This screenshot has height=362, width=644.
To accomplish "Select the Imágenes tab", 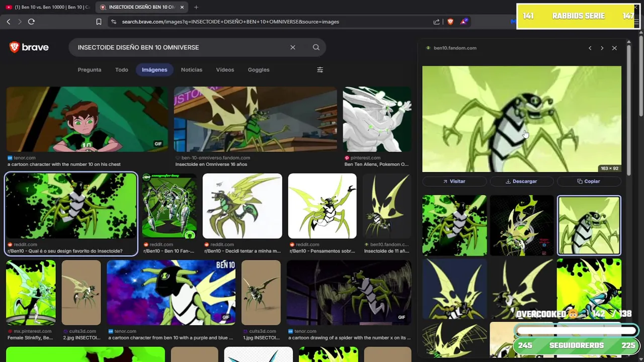I will coord(154,70).
